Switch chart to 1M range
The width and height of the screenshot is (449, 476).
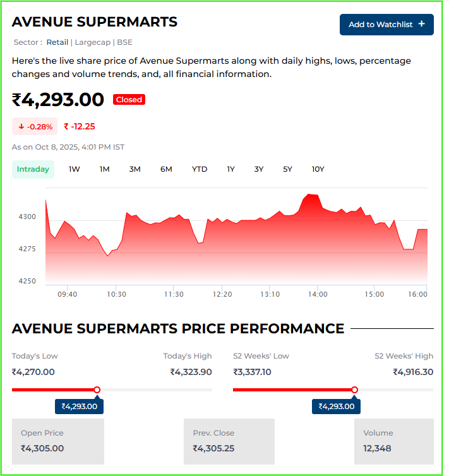(x=105, y=169)
